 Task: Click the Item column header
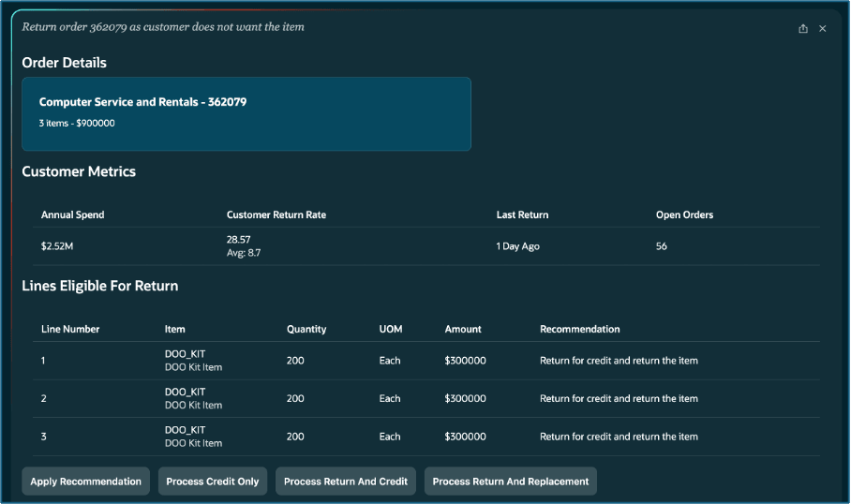174,330
